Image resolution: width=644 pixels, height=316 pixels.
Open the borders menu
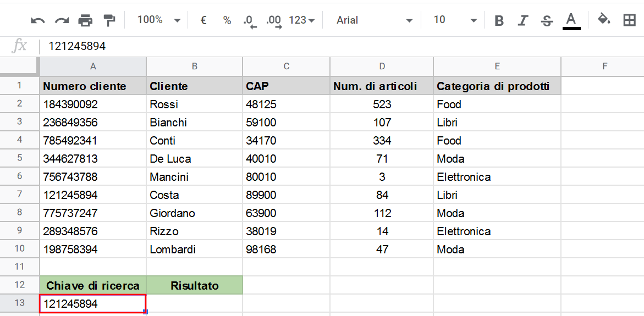629,20
